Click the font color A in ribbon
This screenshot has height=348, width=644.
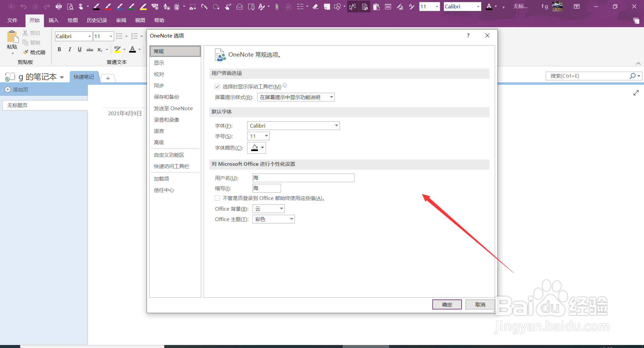point(132,50)
